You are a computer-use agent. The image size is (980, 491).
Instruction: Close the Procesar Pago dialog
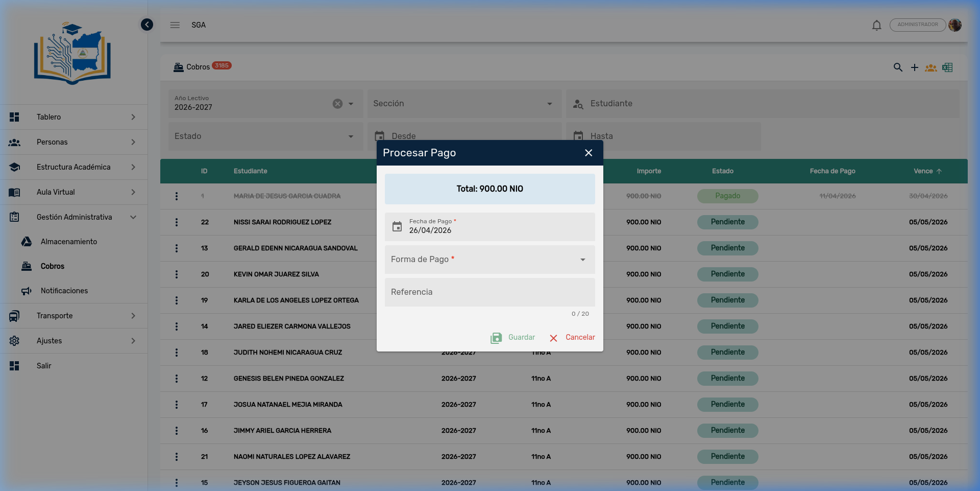pos(589,153)
